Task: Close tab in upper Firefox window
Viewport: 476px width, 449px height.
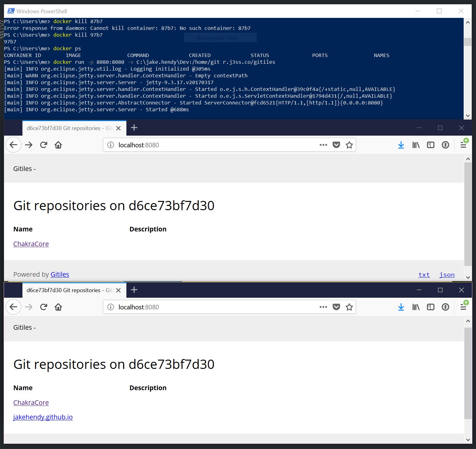Action: click(118, 128)
